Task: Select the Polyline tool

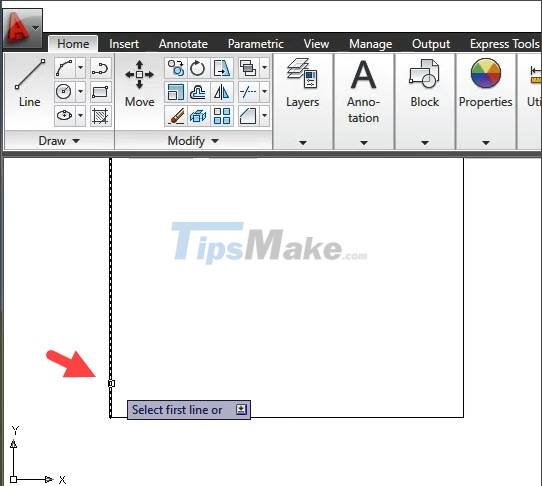Action: [x=101, y=68]
